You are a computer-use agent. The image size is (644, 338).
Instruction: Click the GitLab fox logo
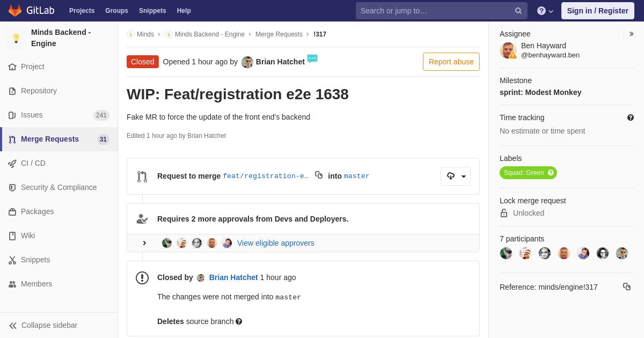(x=15, y=11)
